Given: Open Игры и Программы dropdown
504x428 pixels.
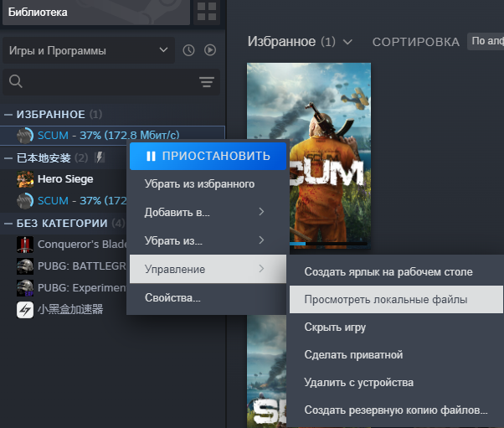Looking at the screenshot, I should point(89,50).
